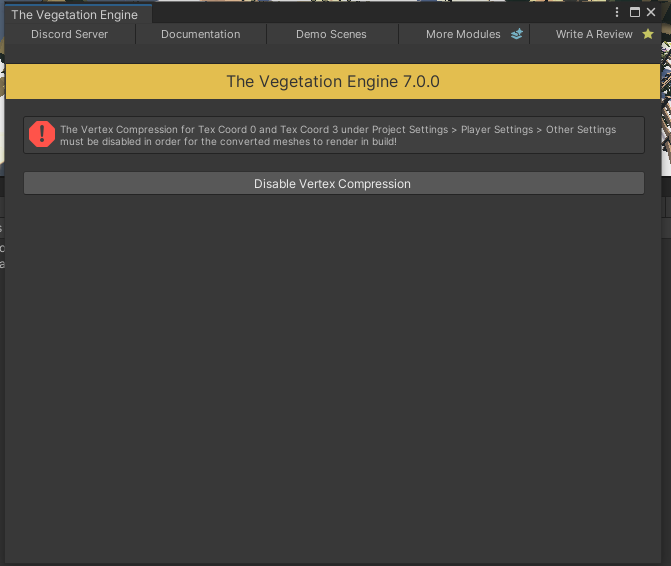Screen dimensions: 671x566
Task: Maximize The Vegetation Engine window
Action: 635,12
